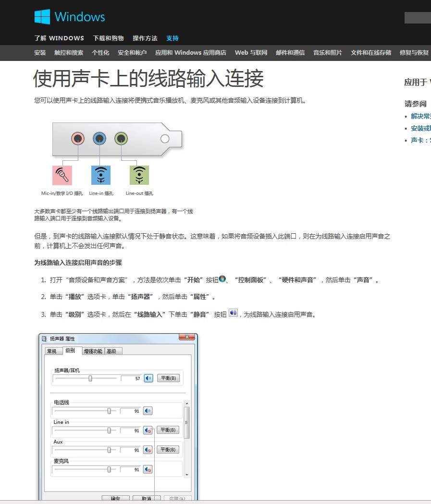Go to 安装 category
The image size is (431, 504).
point(40,53)
